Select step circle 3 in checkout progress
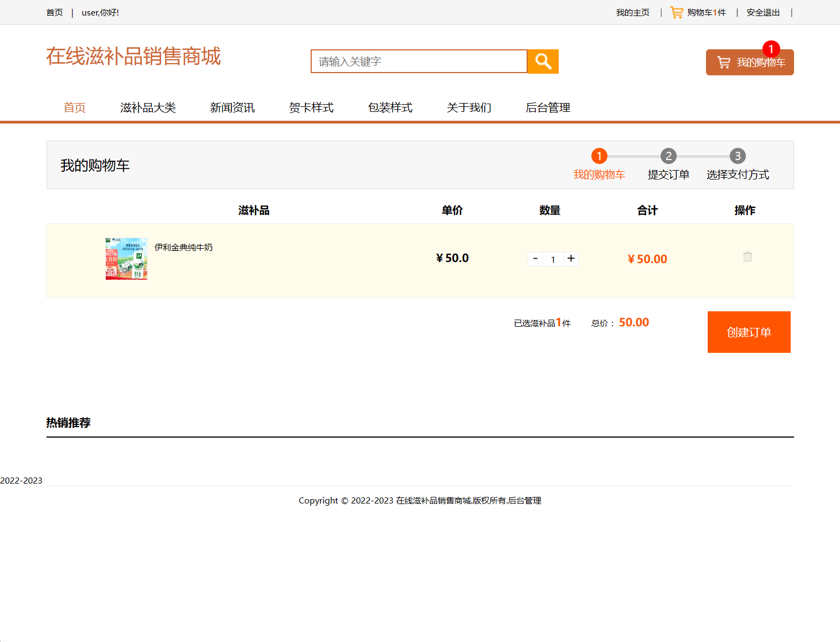 738,156
